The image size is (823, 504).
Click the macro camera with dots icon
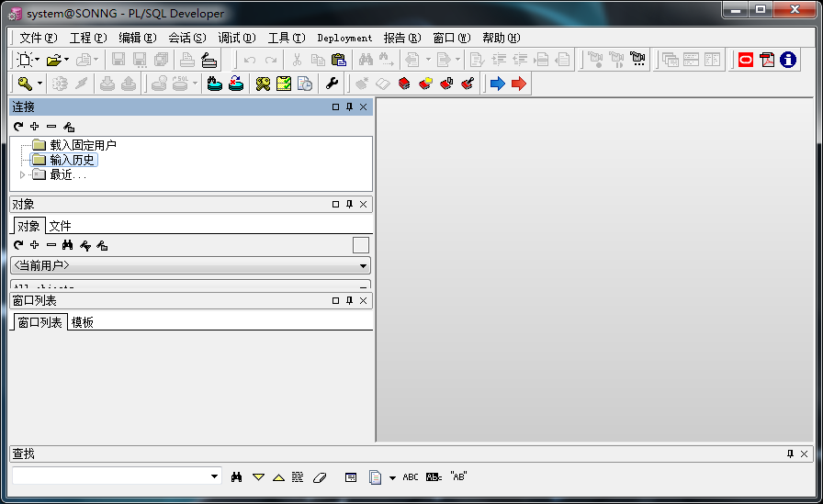pyautogui.click(x=637, y=60)
